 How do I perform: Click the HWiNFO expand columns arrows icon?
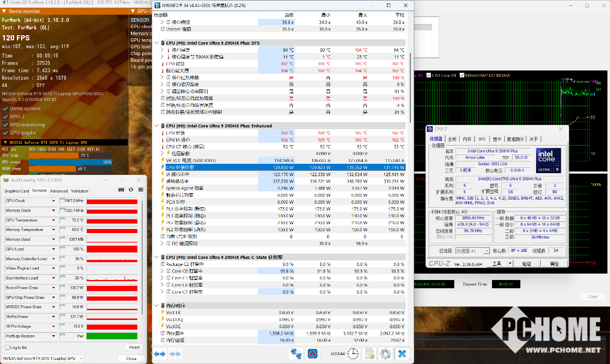(x=160, y=354)
